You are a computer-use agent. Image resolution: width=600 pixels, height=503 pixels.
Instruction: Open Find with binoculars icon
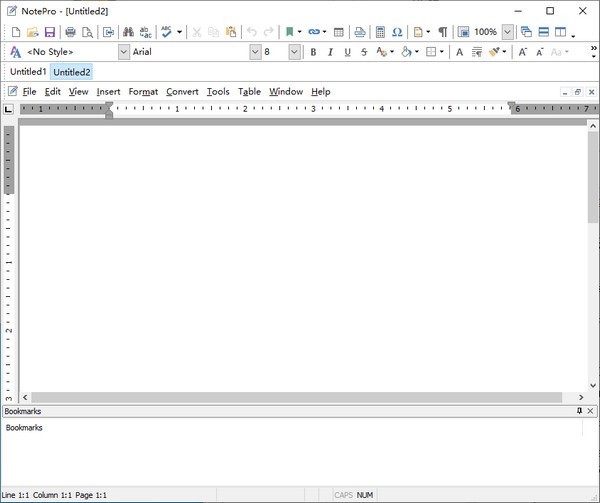coord(128,32)
